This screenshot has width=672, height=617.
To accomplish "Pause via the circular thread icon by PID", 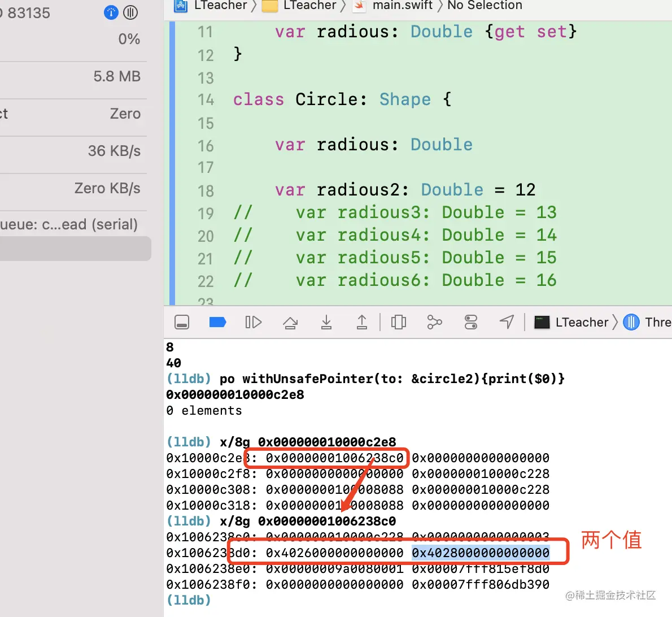I will (x=130, y=12).
